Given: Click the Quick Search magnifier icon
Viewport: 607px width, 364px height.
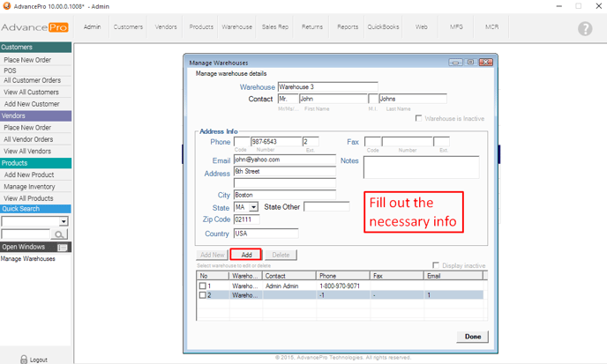Looking at the screenshot, I should (59, 234).
